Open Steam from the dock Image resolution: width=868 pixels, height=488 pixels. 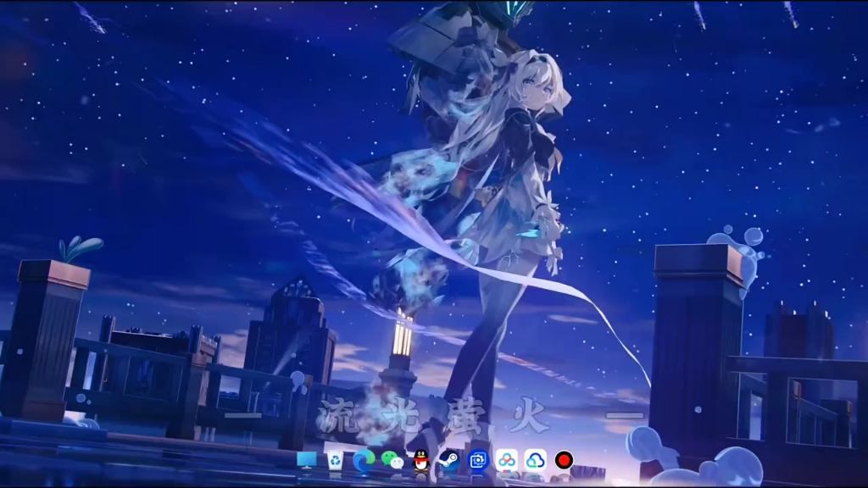pyautogui.click(x=449, y=460)
